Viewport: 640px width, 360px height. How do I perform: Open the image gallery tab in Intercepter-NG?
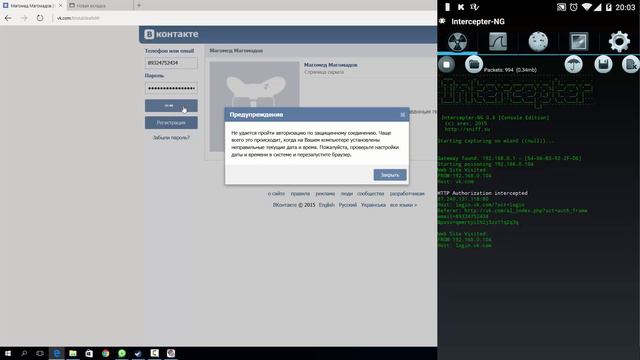click(579, 42)
